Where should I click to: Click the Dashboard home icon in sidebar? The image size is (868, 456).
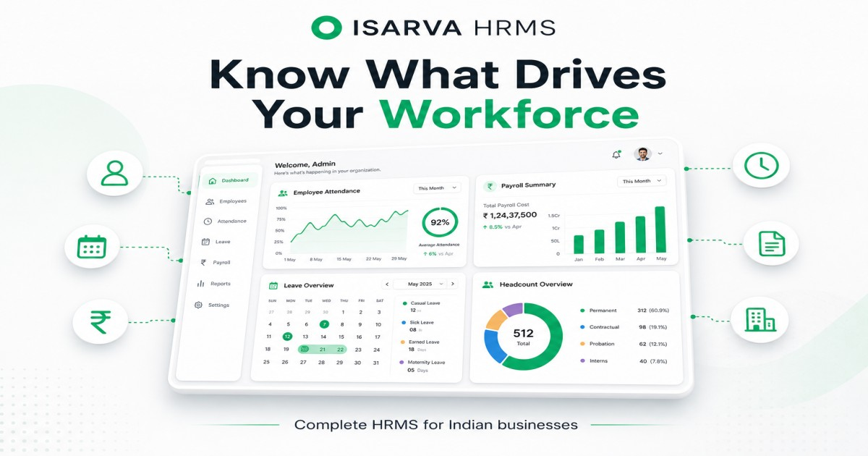pos(212,181)
